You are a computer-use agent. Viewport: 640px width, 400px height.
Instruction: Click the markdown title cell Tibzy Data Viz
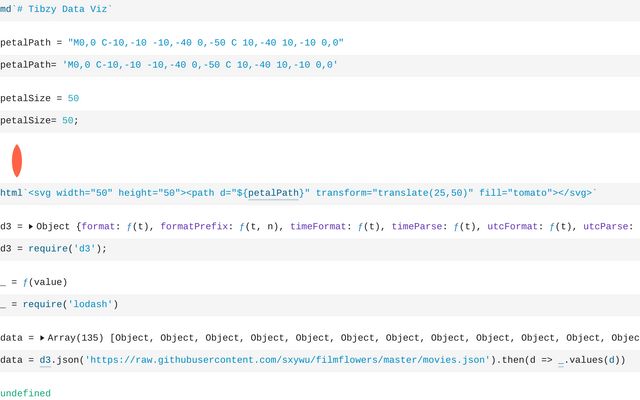[x=60, y=8]
